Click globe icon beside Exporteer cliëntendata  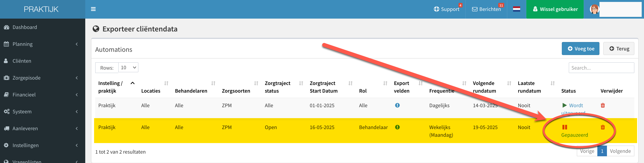96,29
